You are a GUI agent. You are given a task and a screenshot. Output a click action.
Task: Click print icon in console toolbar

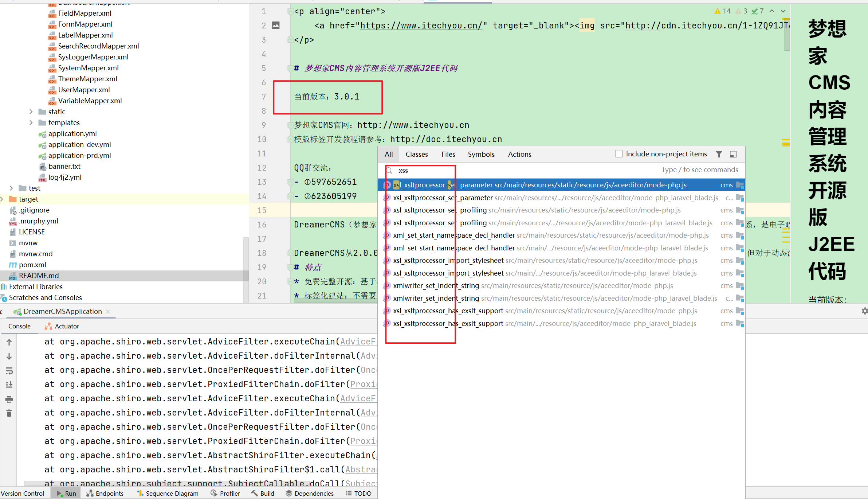[x=9, y=399]
